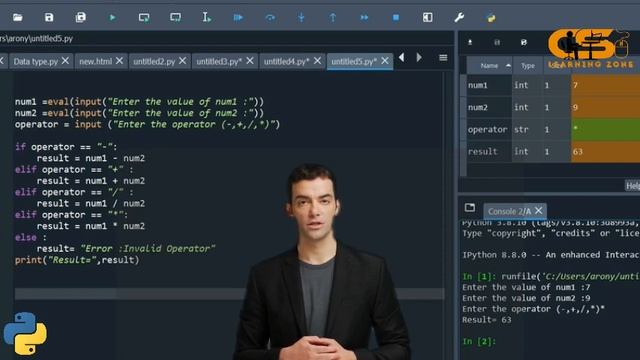Close the Data type.py tab
Screen dimensions: 640x360
coord(65,61)
